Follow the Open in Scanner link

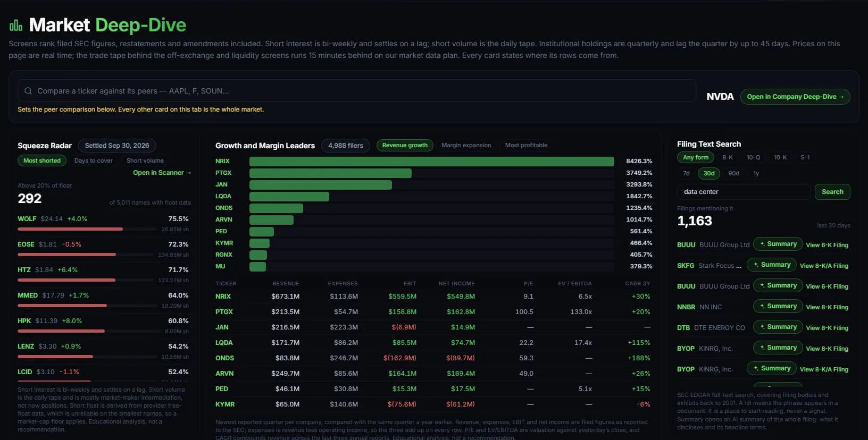162,173
